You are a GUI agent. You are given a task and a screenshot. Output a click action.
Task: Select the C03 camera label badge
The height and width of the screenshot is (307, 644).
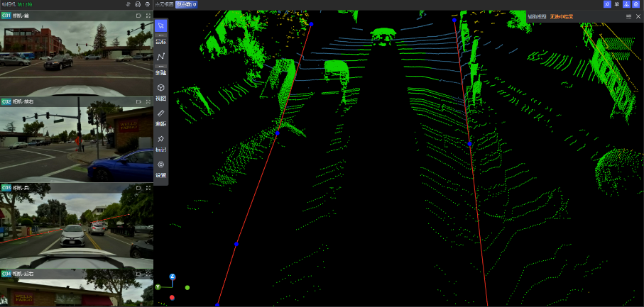(x=6, y=188)
